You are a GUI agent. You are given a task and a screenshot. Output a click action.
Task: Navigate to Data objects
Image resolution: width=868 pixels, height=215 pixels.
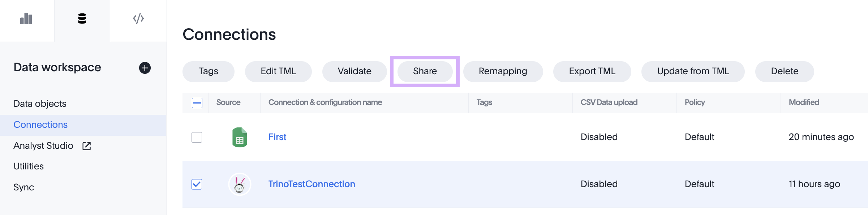click(x=40, y=104)
